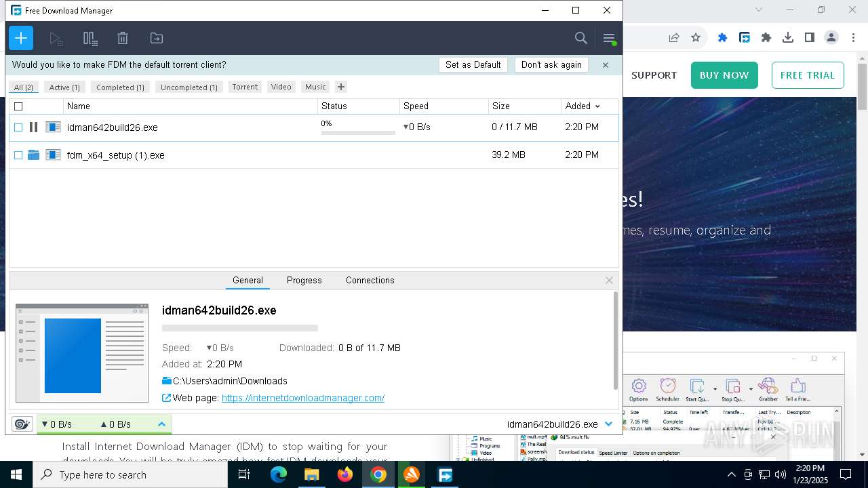Click BUY NOW on the IDM website
The width and height of the screenshot is (868, 488).
click(x=724, y=75)
